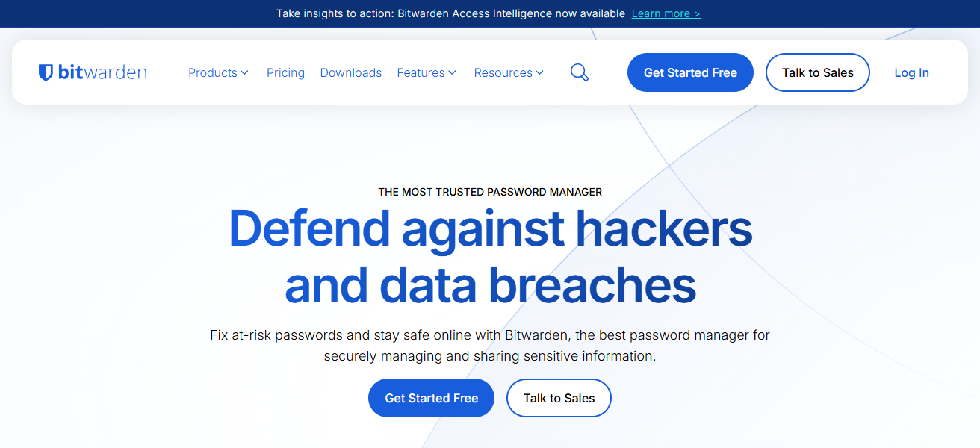This screenshot has height=448, width=980.
Task: Open the Log In link
Action: pyautogui.click(x=911, y=72)
